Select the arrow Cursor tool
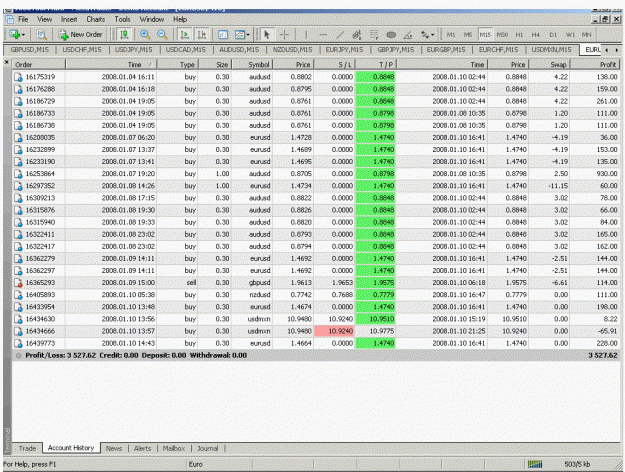 (267, 35)
